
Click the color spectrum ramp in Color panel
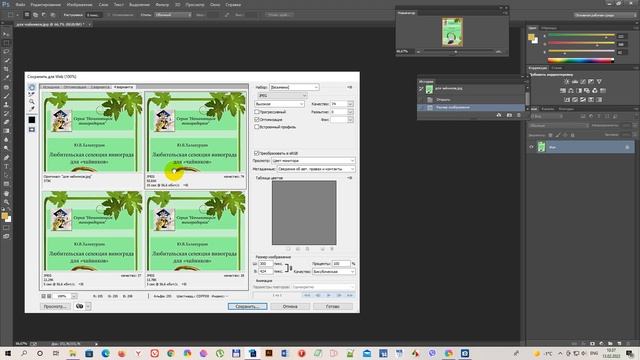[581, 60]
